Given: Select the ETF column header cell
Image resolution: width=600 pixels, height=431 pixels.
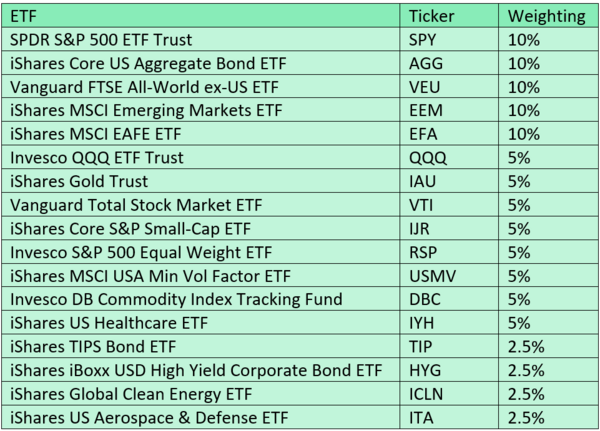Looking at the screenshot, I should coord(201,16).
